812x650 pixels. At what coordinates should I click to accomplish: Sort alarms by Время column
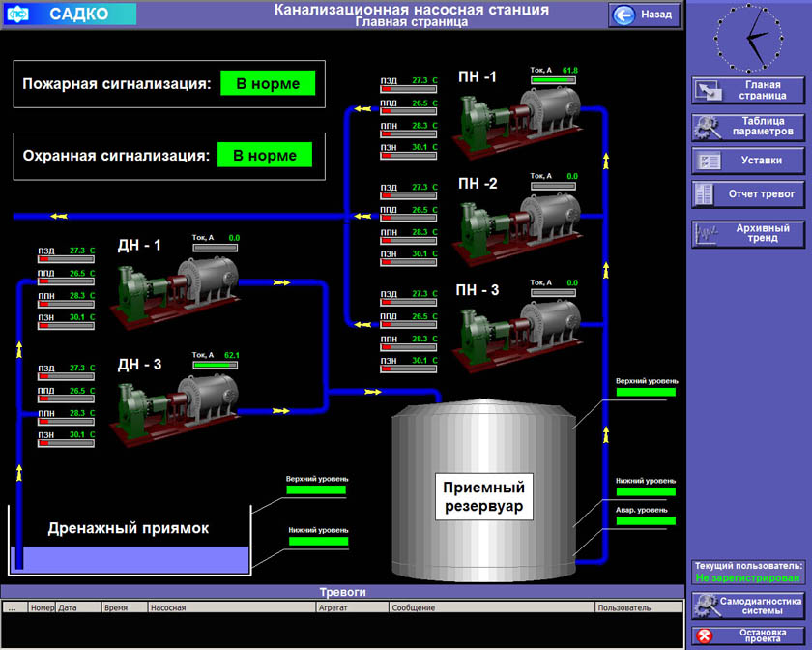(125, 607)
